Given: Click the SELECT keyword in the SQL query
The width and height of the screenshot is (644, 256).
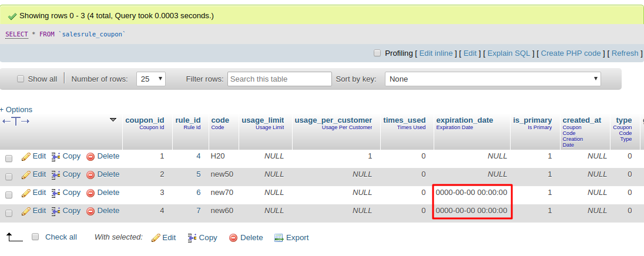Looking at the screenshot, I should 16,35.
